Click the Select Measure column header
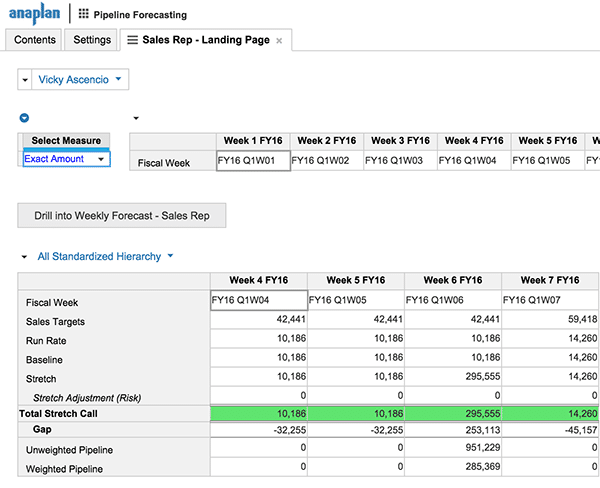The width and height of the screenshot is (600, 488). (66, 140)
